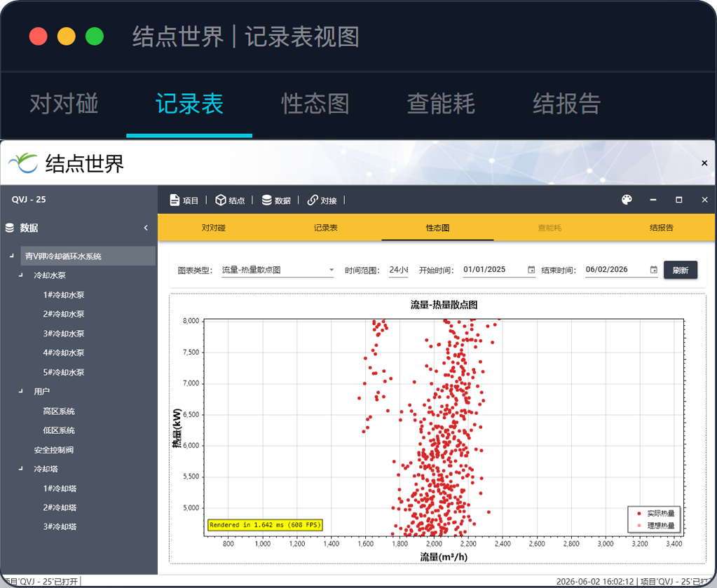
Task: Open the 结报告 tab in outer header
Action: click(566, 104)
